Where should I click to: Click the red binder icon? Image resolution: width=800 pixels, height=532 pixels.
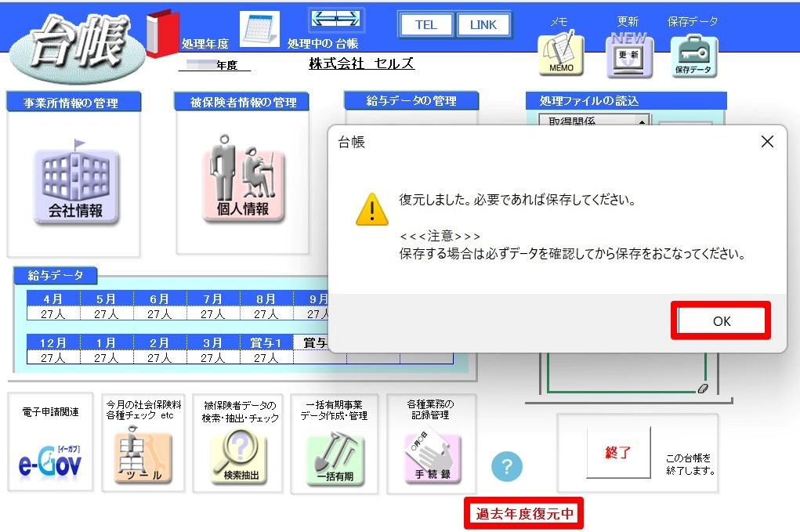pyautogui.click(x=163, y=33)
